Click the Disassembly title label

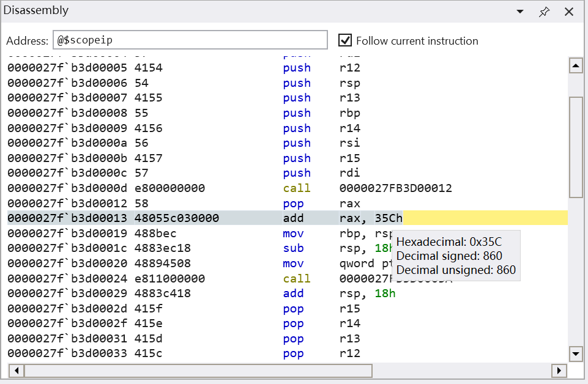(x=36, y=11)
